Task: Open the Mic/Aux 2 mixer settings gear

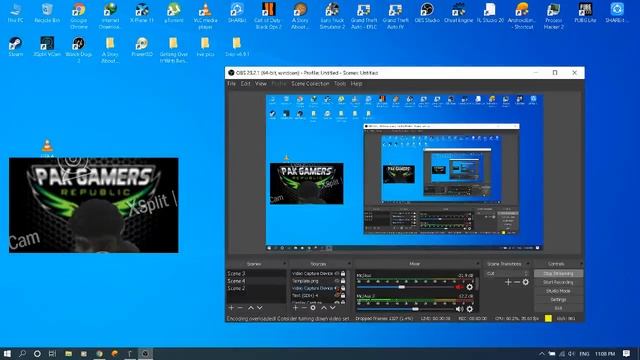Action: click(469, 309)
